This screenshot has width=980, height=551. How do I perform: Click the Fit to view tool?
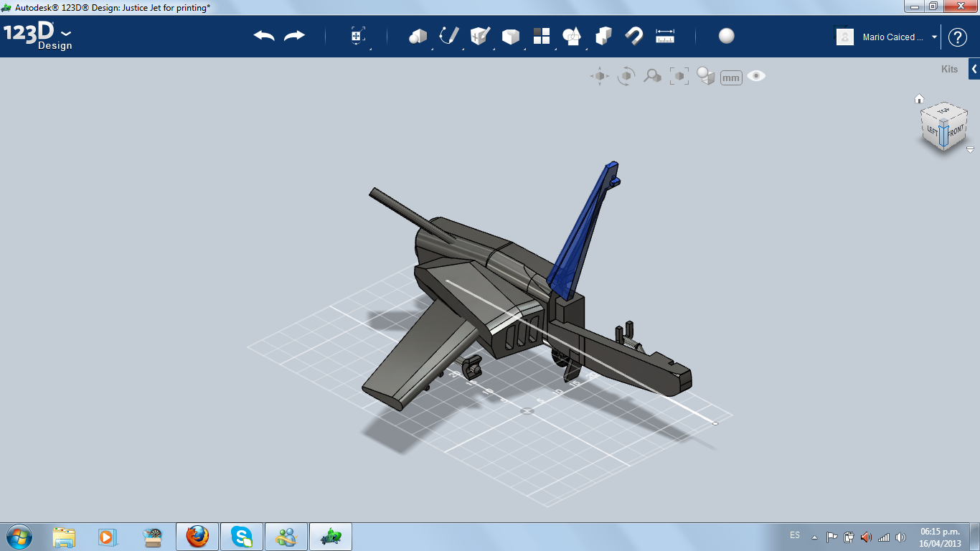679,76
